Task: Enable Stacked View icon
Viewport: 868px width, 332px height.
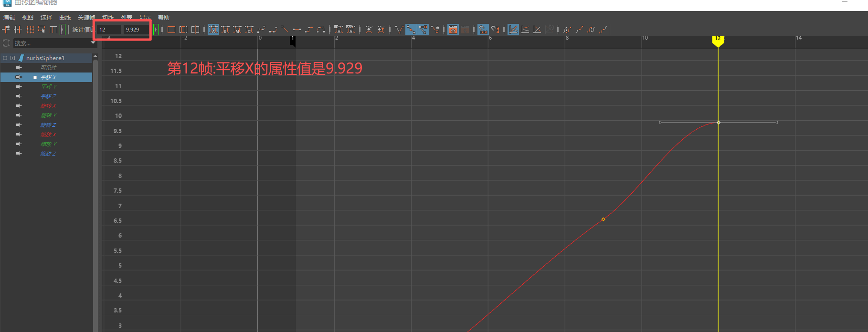Action: 525,30
